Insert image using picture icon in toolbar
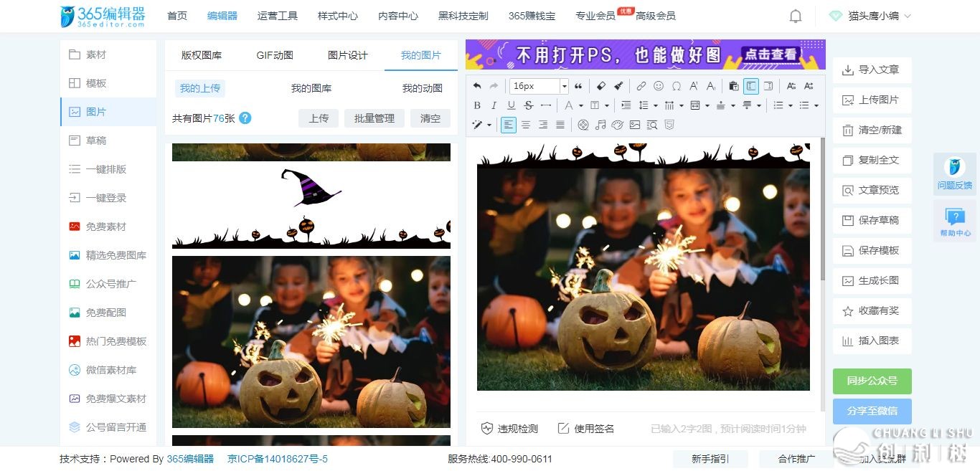 pos(635,125)
